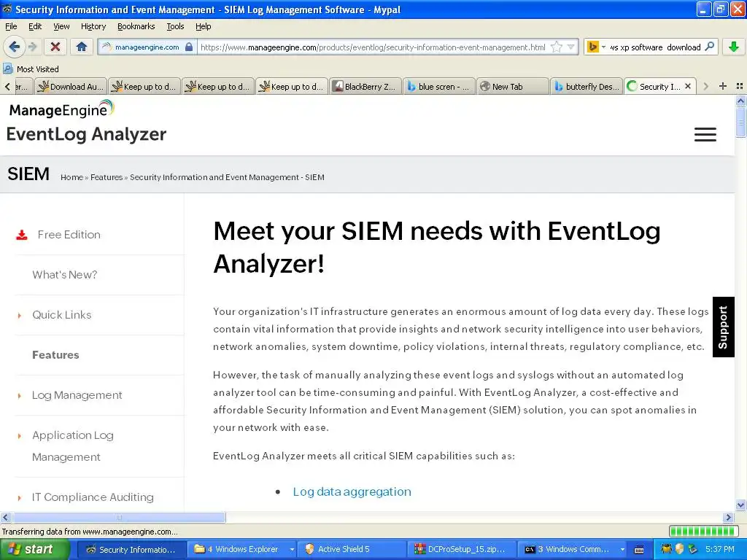
Task: Click the Log data aggregation link
Action: click(352, 491)
